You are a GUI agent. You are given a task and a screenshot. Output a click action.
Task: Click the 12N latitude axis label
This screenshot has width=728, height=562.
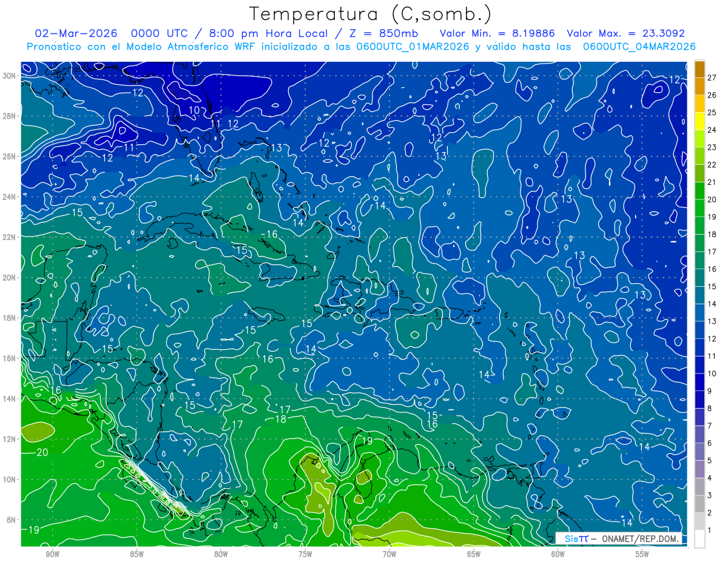click(x=9, y=439)
